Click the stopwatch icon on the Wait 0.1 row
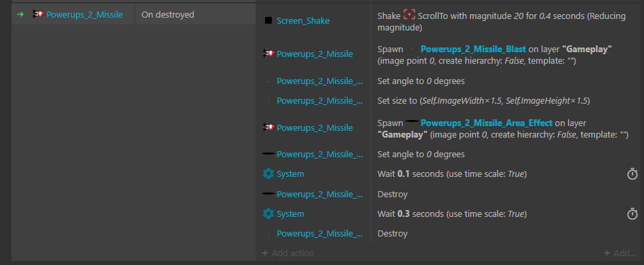Viewport: 644px width, 265px height. coord(632,174)
